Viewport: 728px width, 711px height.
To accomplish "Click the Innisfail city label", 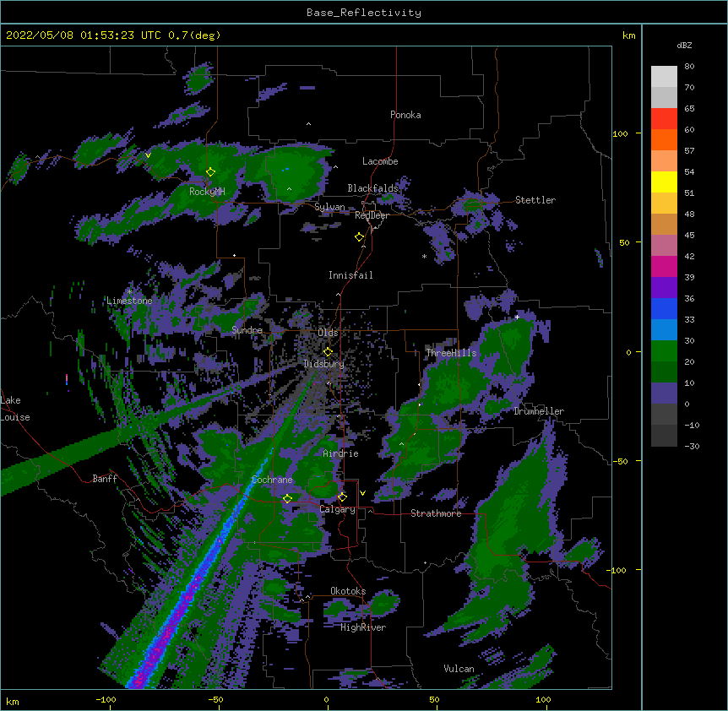I will point(350,275).
